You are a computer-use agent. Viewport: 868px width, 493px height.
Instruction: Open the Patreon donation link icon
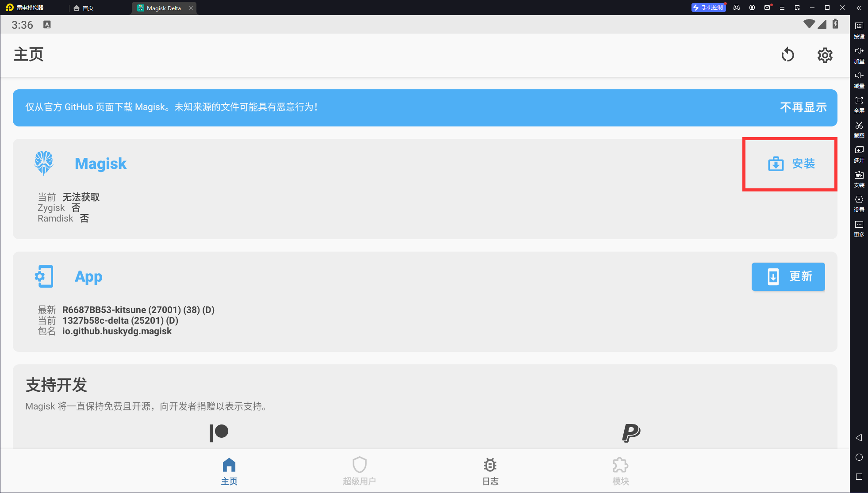click(219, 433)
